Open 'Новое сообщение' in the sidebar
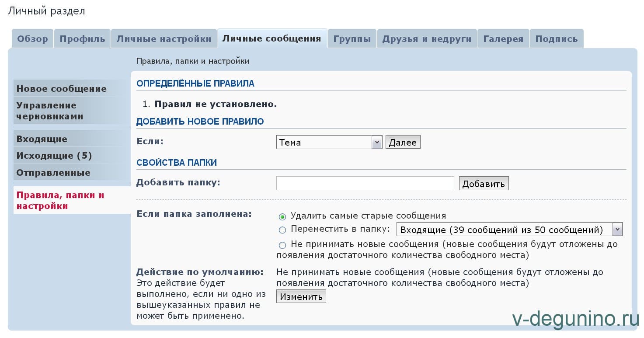This screenshot has width=644, height=338. [x=61, y=89]
